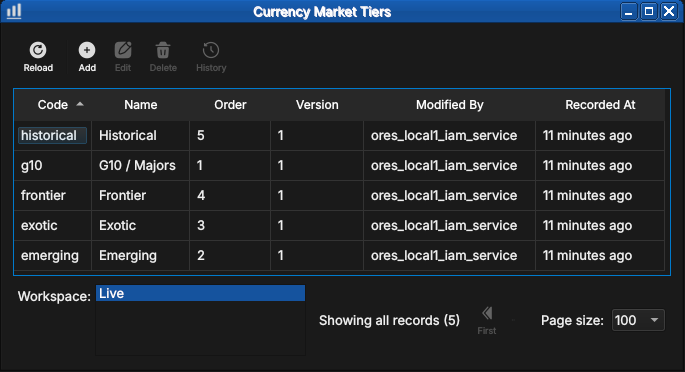Close the Currency Market Tiers window
This screenshot has height=372, width=685.
[669, 11]
